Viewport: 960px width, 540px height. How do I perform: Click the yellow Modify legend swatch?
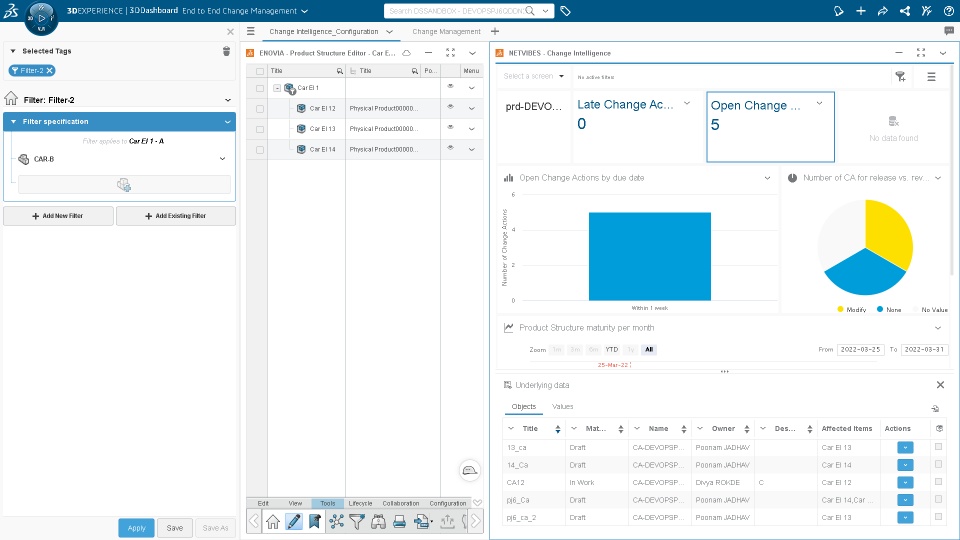[x=841, y=309]
